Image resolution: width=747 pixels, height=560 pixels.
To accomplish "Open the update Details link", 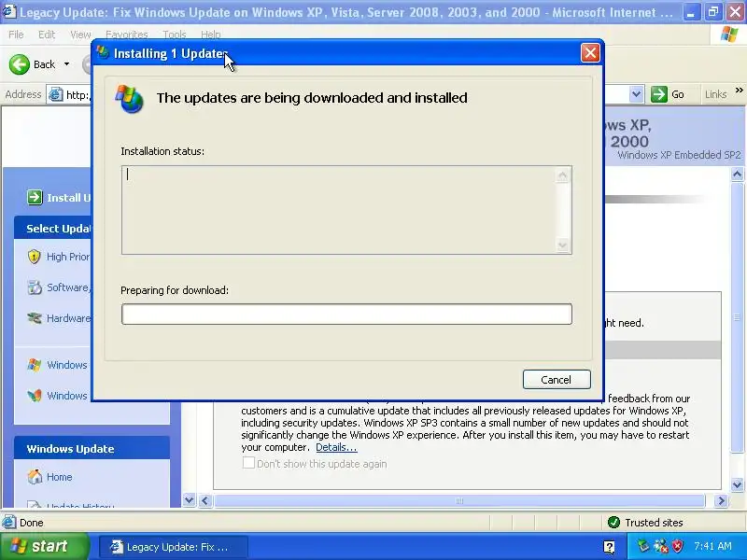I will (x=336, y=447).
